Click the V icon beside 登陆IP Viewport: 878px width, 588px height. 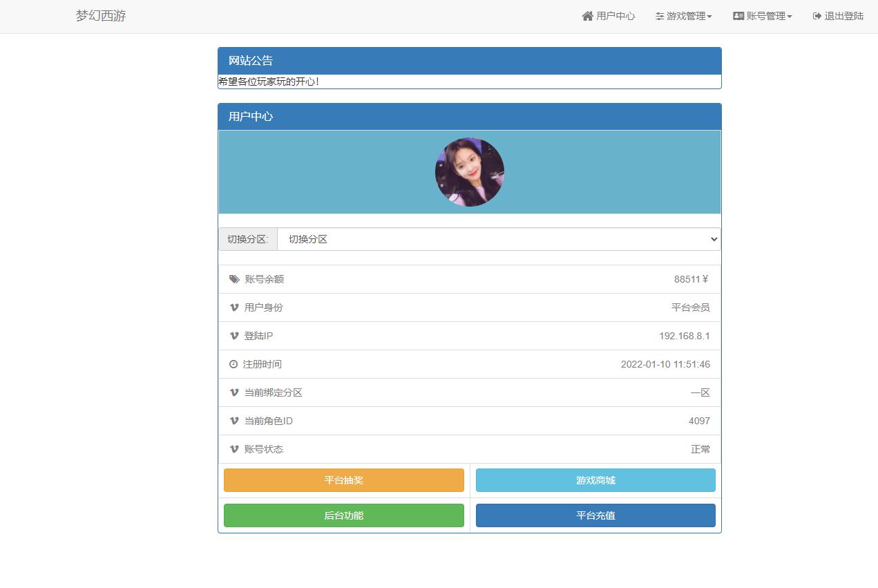pyautogui.click(x=234, y=336)
